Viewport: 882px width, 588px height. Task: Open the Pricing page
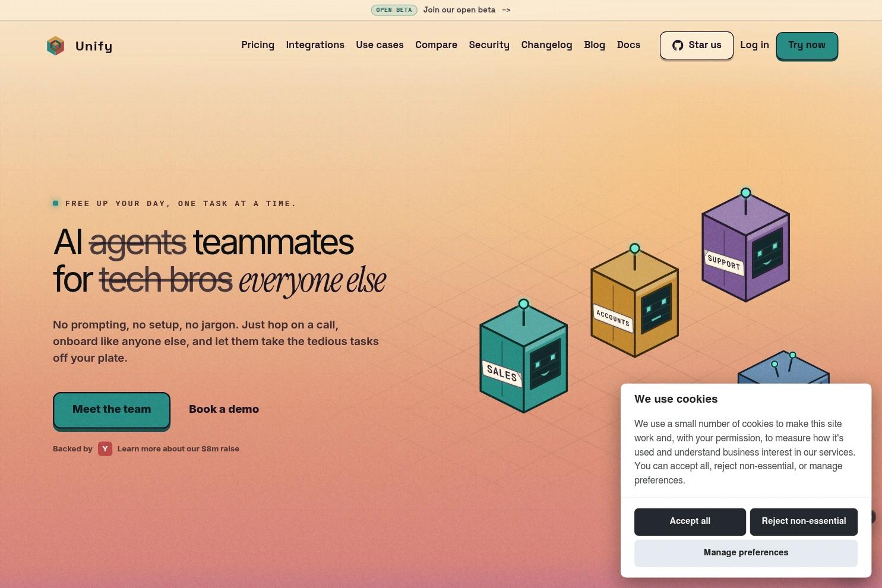258,45
